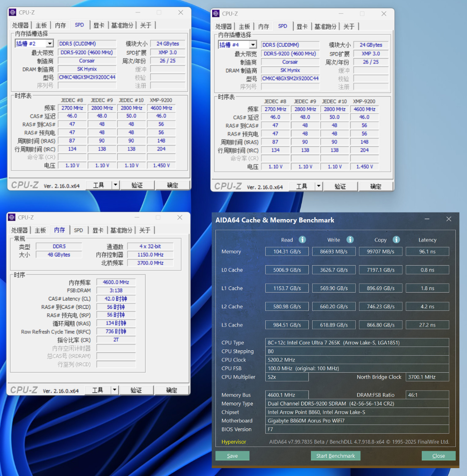Close the slot #2 CPU-Z window
The image size is (467, 476).
click(181, 12)
